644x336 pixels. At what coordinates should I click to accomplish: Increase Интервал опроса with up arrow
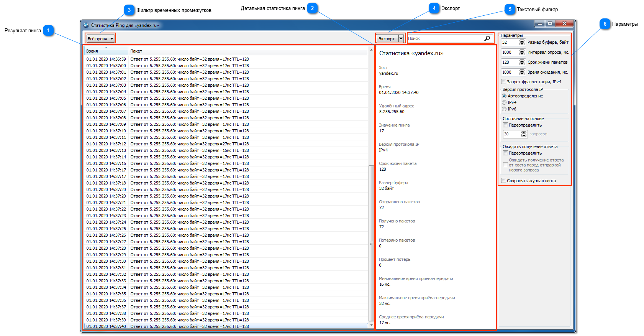[x=522, y=51]
